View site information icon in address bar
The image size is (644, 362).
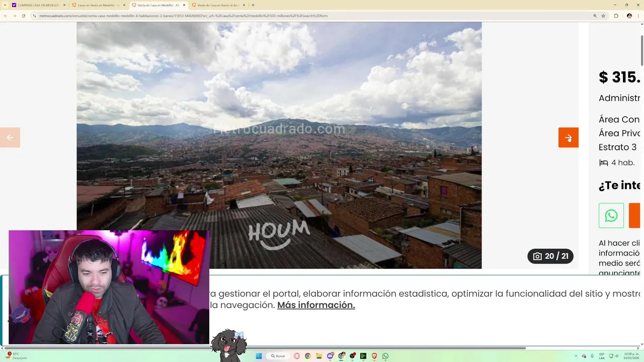tap(35, 16)
